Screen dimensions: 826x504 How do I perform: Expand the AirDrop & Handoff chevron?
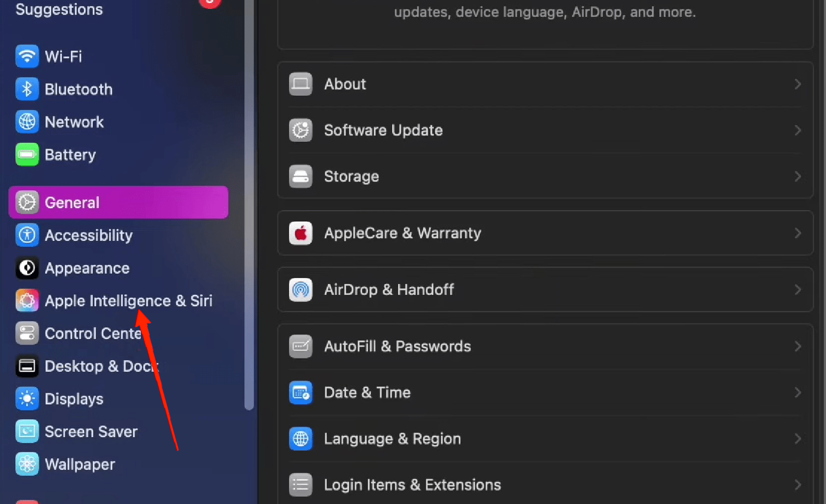[798, 289]
